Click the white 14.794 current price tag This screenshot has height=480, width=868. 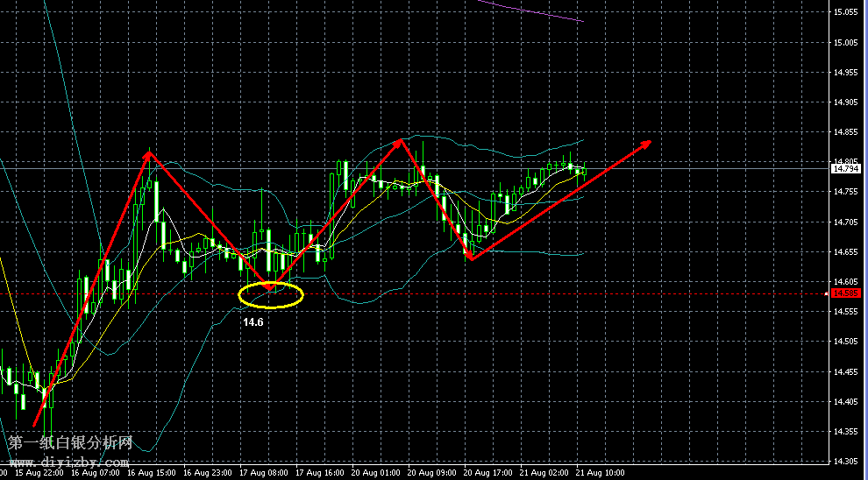(846, 169)
